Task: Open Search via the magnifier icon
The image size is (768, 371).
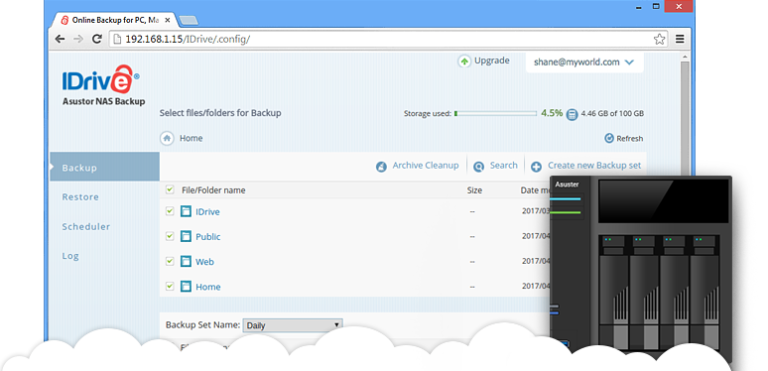Action: (479, 167)
